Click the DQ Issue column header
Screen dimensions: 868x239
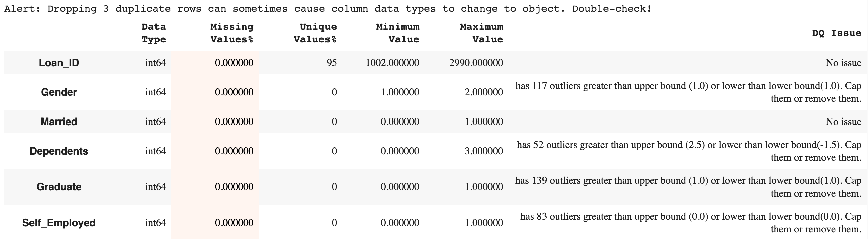coord(836,33)
